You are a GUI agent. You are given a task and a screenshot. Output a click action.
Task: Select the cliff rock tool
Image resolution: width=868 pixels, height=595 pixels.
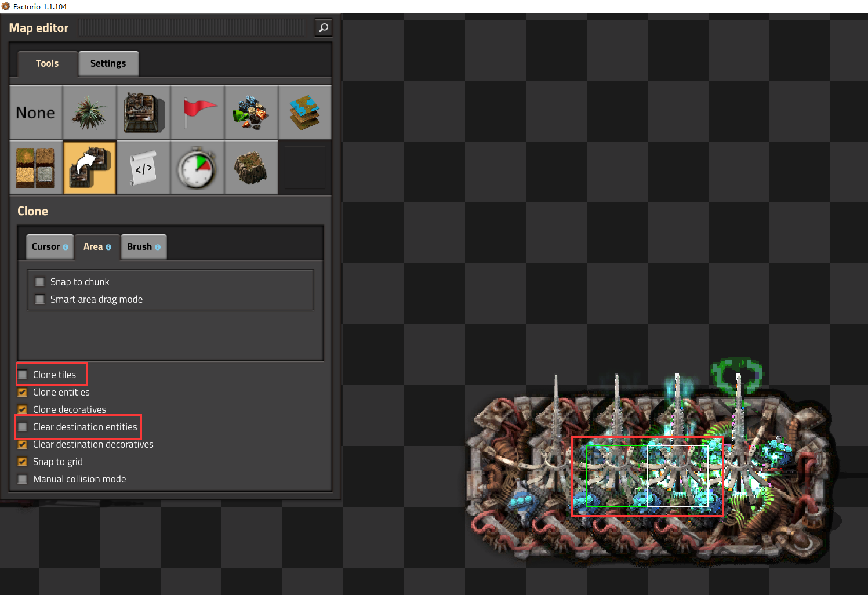click(x=251, y=168)
